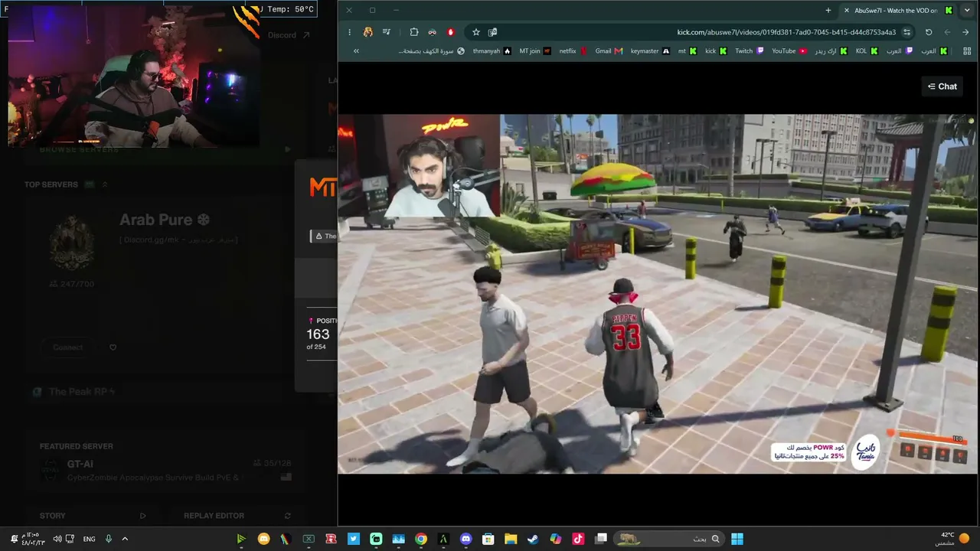The image size is (980, 551).
Task: Click the kick.com address bar
Action: 786,32
